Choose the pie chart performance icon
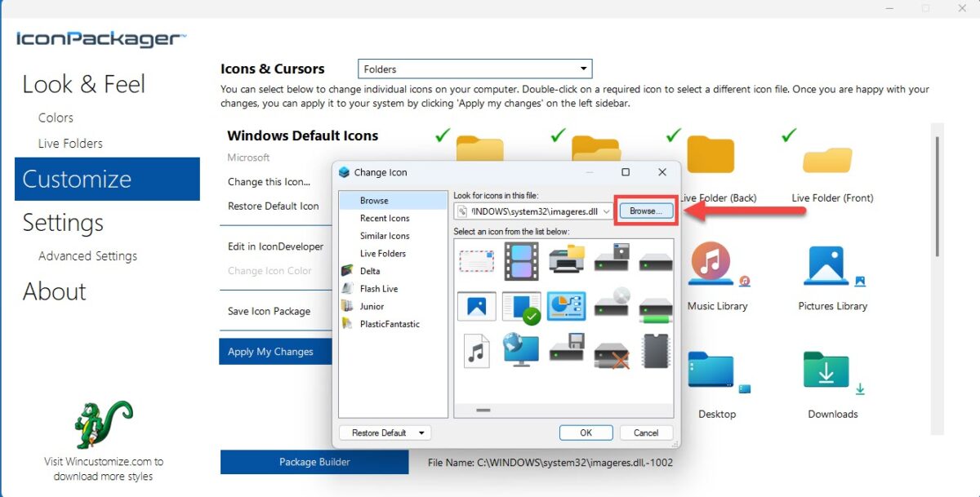Viewport: 980px width, 497px height. point(567,304)
